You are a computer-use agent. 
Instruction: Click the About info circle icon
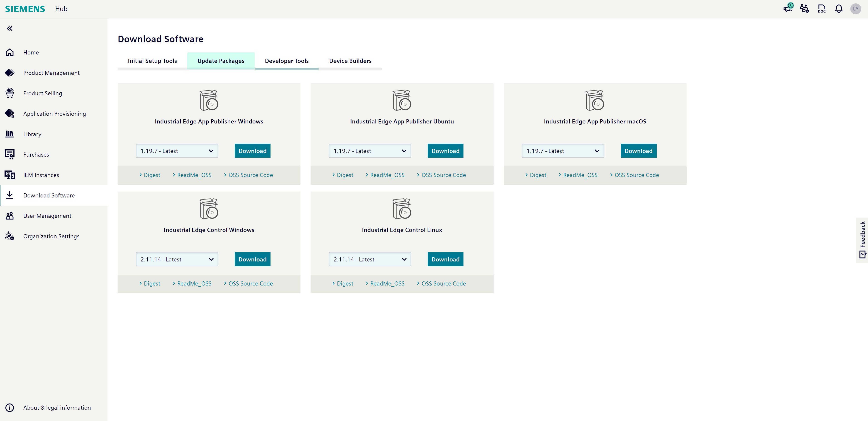pos(10,408)
